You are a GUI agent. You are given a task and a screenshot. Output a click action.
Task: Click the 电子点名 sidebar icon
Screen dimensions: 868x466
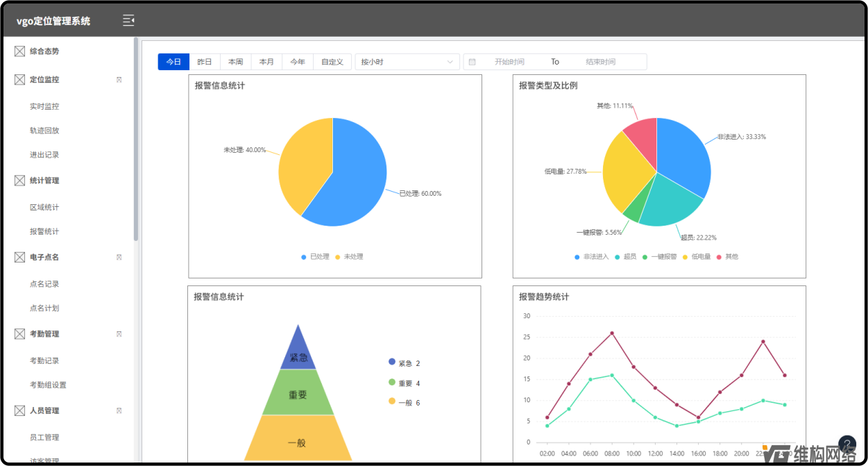(x=19, y=257)
